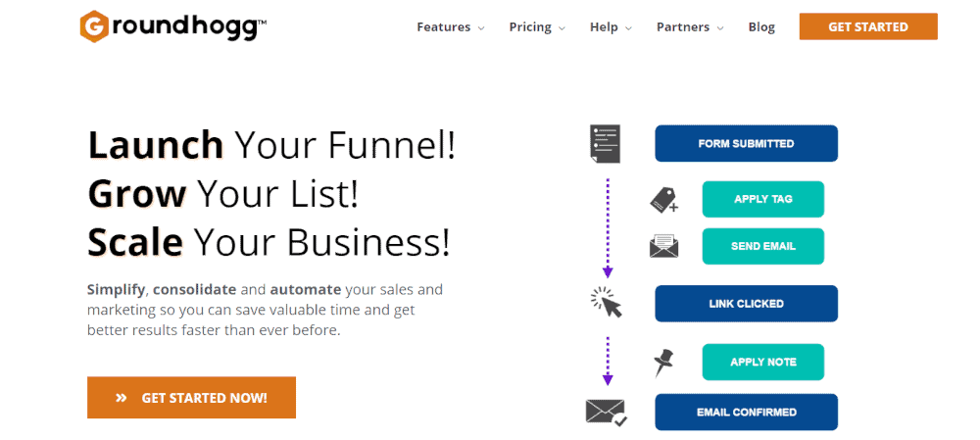Select the EMAIL CONFIRMED block

(x=746, y=413)
